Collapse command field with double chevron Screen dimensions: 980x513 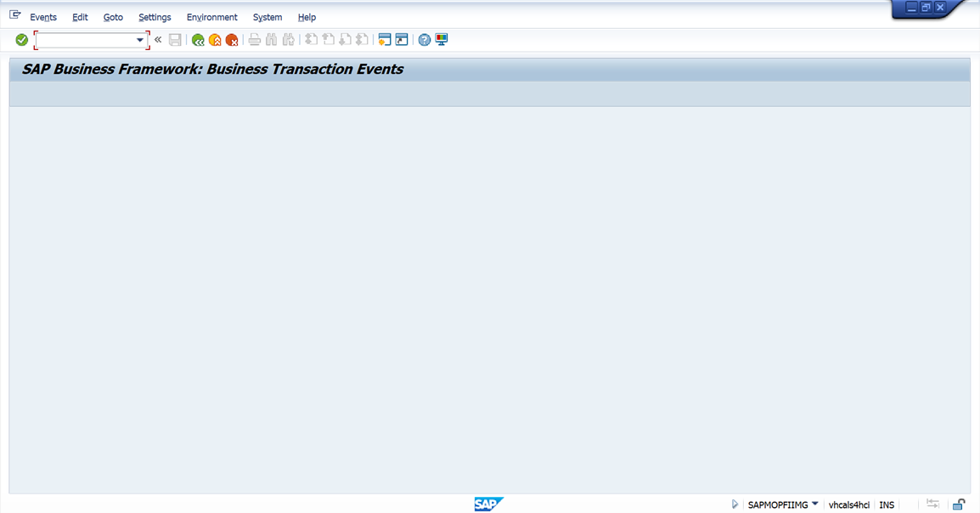[x=158, y=40]
